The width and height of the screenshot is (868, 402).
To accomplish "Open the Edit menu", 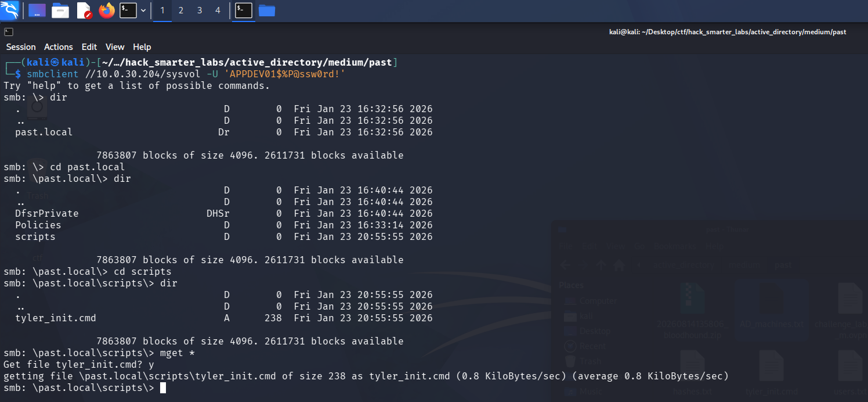I will pos(89,47).
